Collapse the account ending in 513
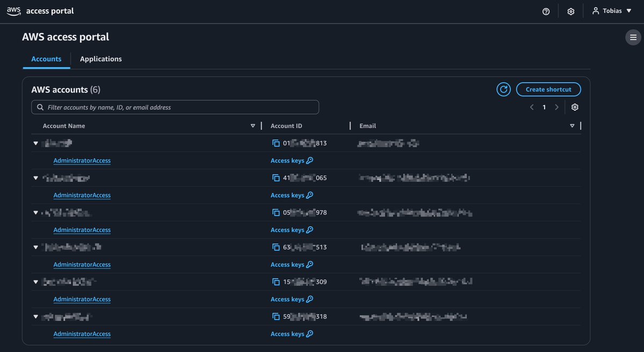Image resolution: width=644 pixels, height=352 pixels. [36, 247]
